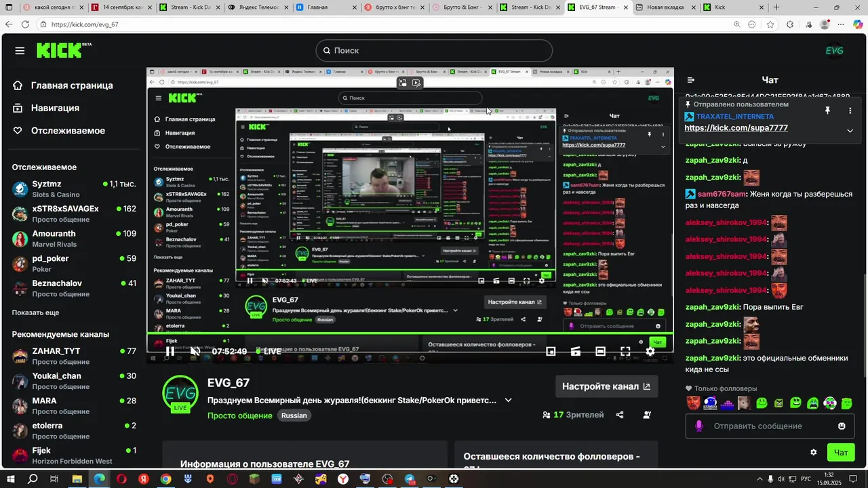This screenshot has width=868, height=488.
Task: Insert the crying green blob emote
Action: pyautogui.click(x=812, y=403)
